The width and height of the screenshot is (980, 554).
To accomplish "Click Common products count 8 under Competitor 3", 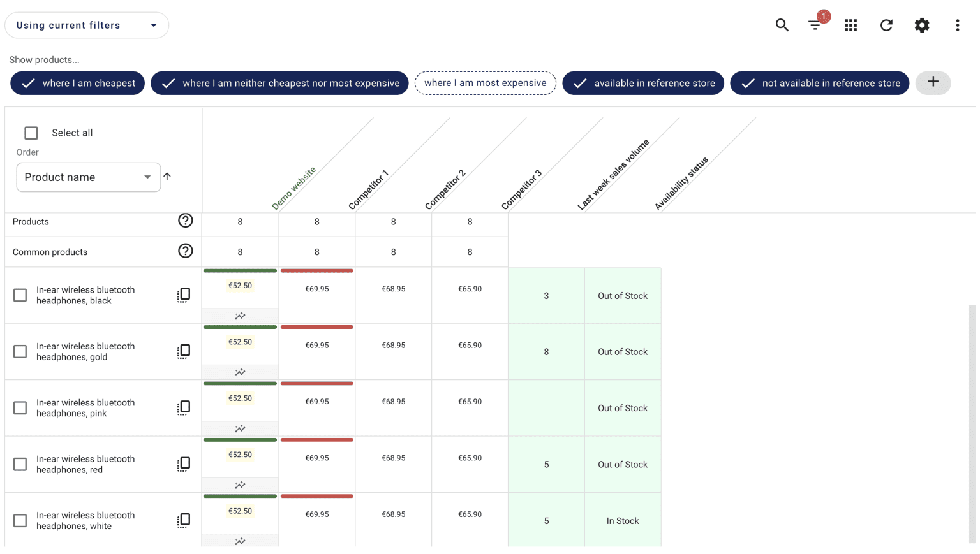I will (470, 252).
